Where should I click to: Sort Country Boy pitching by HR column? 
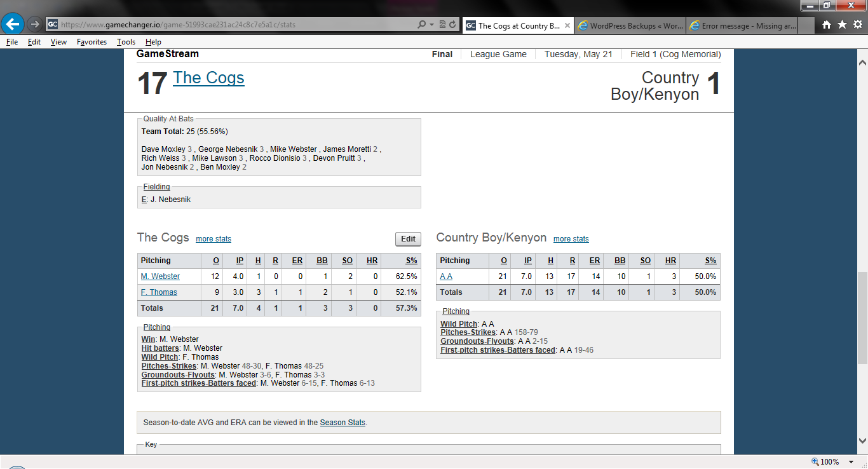(x=670, y=261)
